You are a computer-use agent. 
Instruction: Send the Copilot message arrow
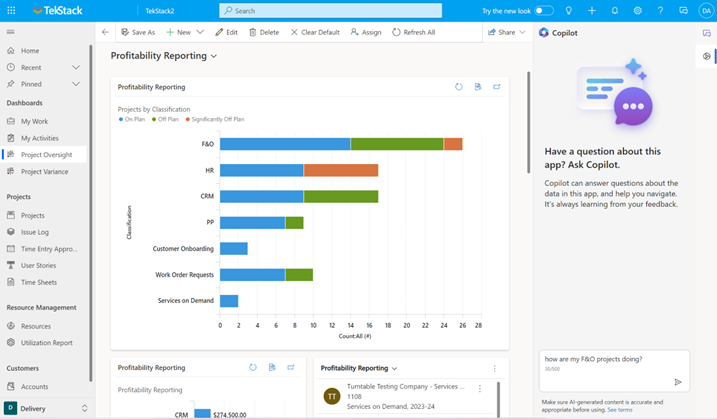(x=678, y=382)
